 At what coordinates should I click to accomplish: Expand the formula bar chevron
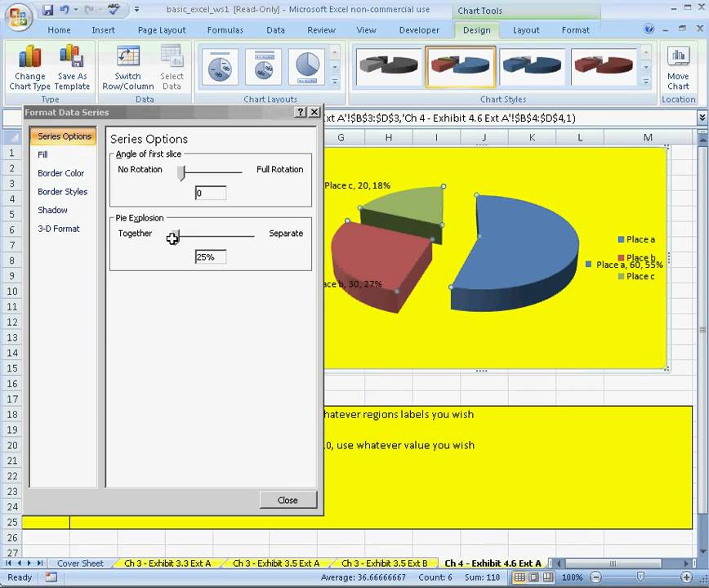point(702,118)
